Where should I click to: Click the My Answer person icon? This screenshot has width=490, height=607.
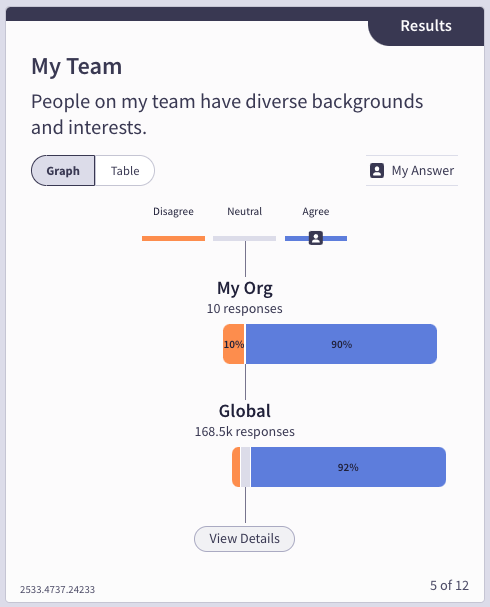[377, 170]
